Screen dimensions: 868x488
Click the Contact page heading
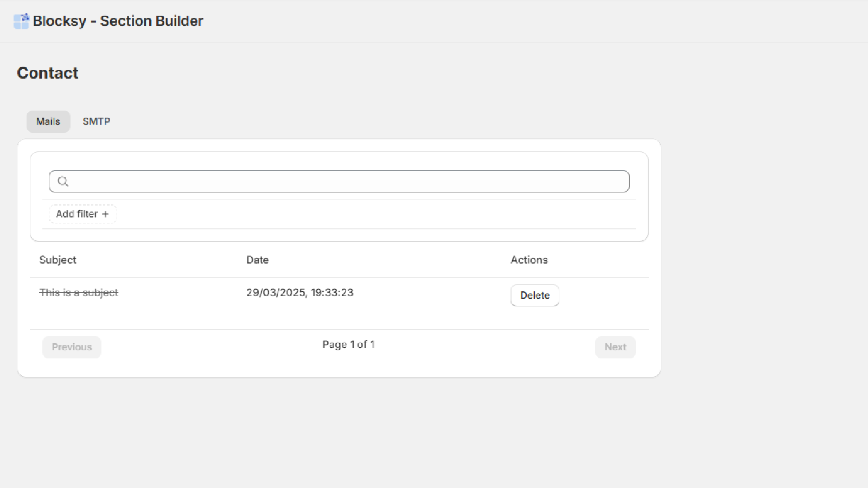48,73
